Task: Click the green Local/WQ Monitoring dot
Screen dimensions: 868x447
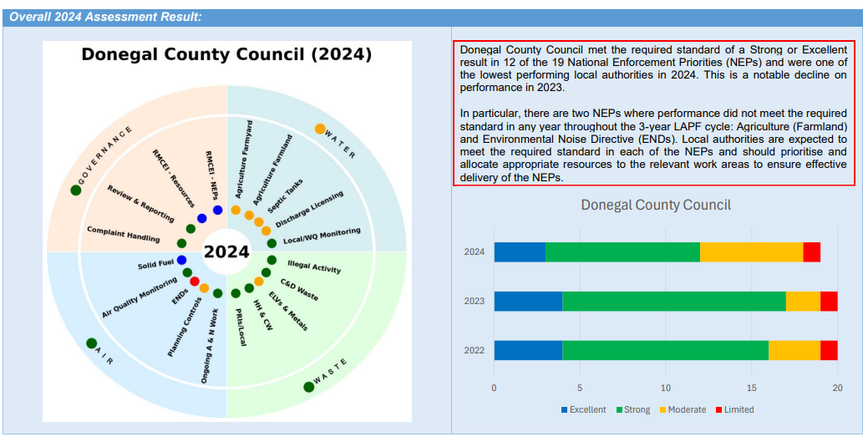Action: coord(272,244)
